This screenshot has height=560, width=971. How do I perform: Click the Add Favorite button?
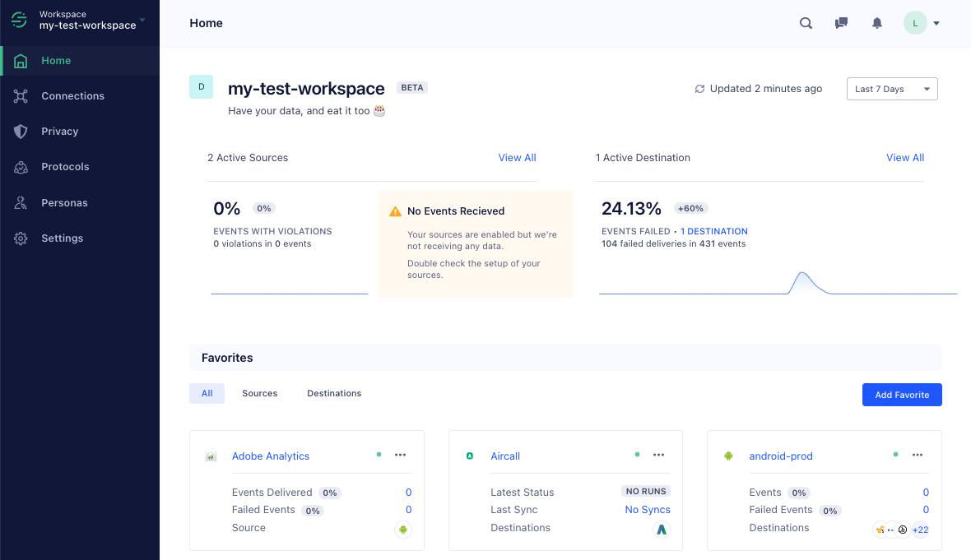tap(902, 395)
